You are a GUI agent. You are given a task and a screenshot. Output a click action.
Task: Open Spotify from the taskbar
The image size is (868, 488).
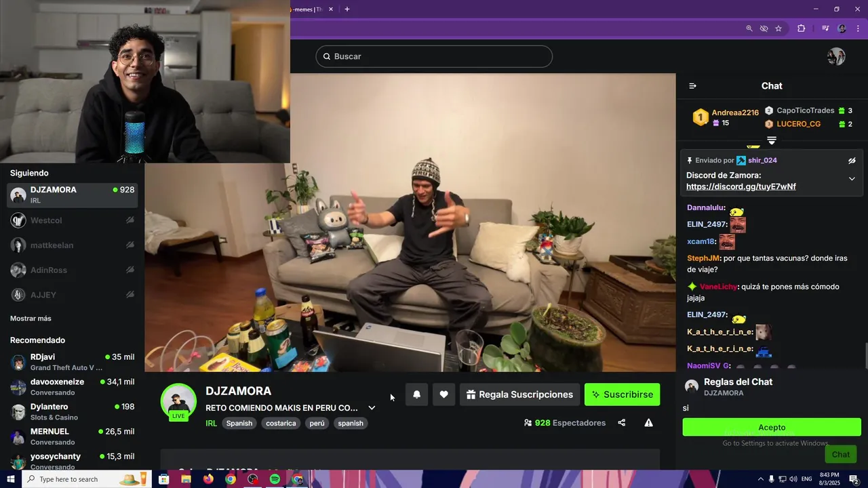[275, 479]
